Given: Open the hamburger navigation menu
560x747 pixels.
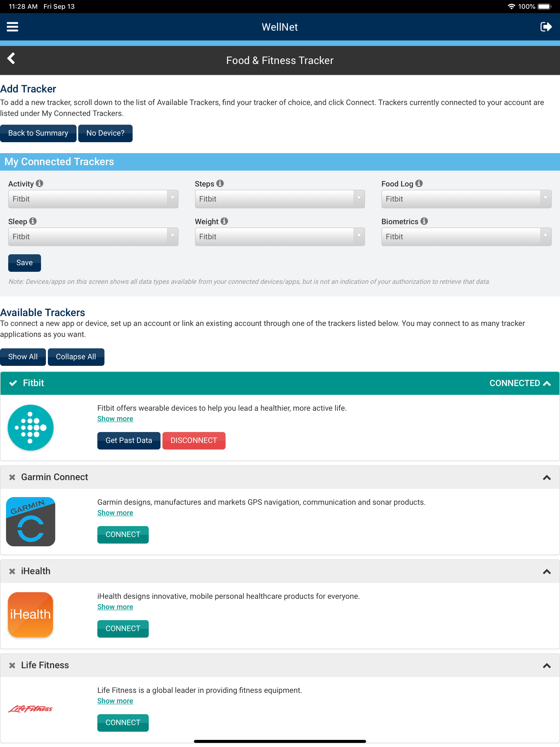Looking at the screenshot, I should 13,27.
